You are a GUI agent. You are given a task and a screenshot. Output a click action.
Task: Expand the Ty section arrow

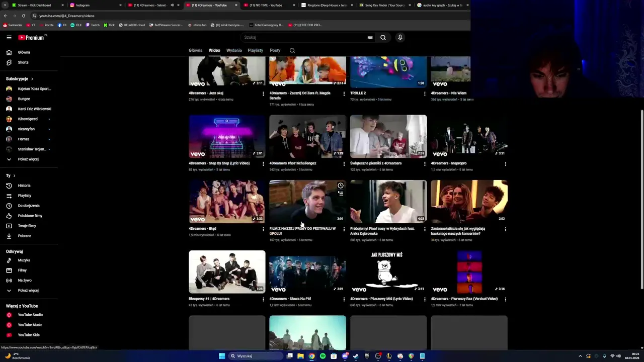point(14,176)
